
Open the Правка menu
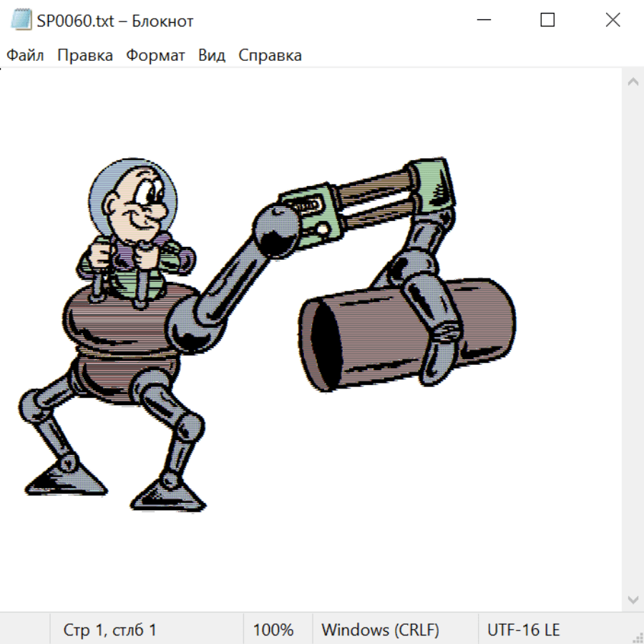point(84,56)
